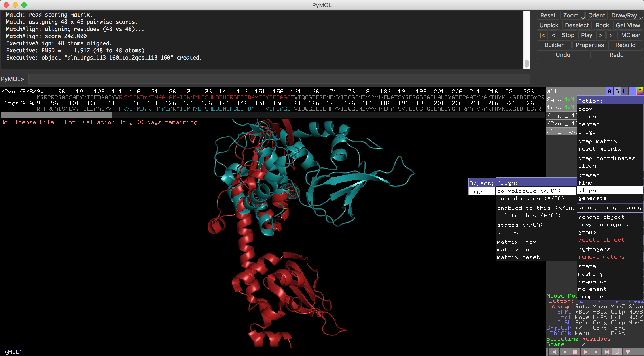Click the S show icon for all
Image resolution: width=644 pixels, height=356 pixels.
pyautogui.click(x=617, y=91)
